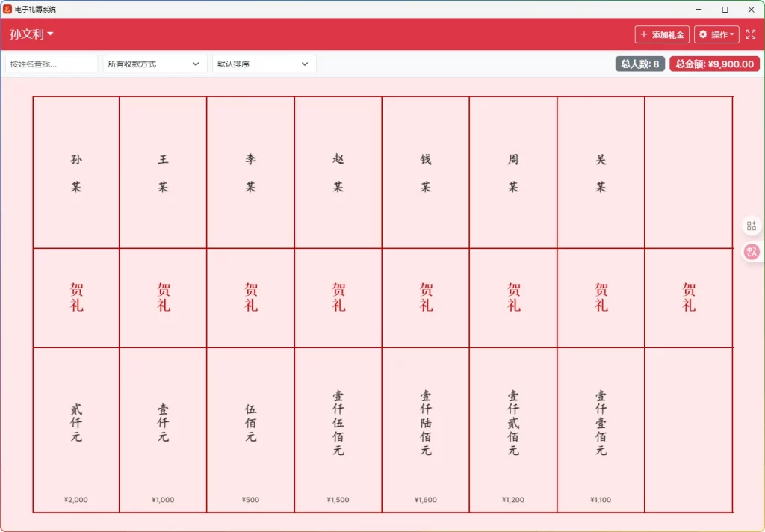Screen dimensions: 765x532
Task: Click the plus icon on 添加礼金 button
Action: pos(645,34)
